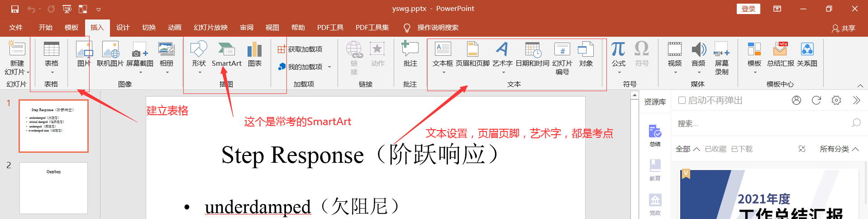Insert an Object (对象)
The image size is (868, 219).
coord(586,54)
